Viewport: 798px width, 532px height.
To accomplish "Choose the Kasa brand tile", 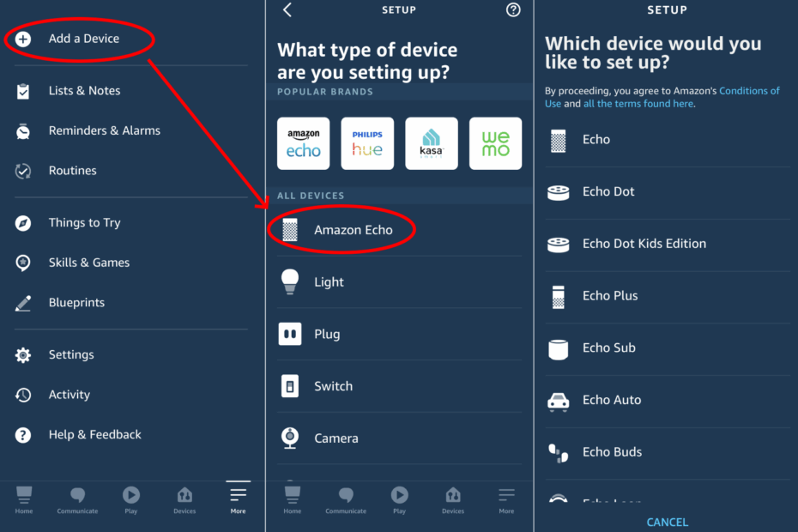I will (432, 143).
